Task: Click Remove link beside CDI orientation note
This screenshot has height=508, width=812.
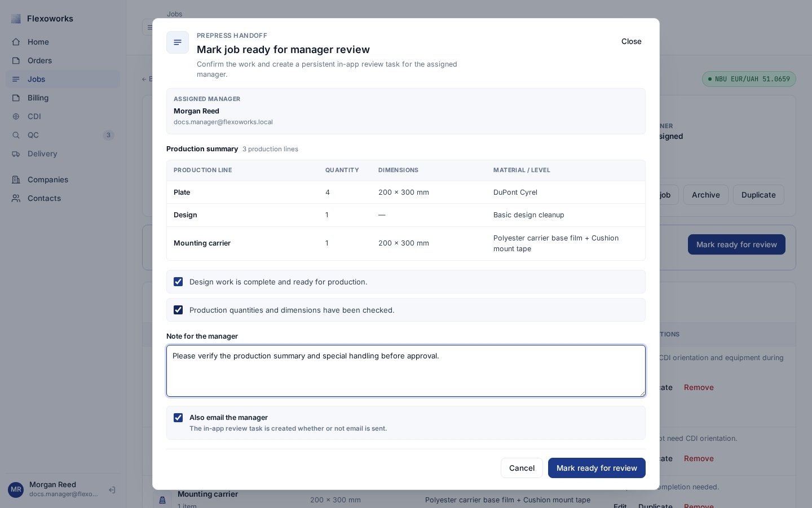Action: tap(699, 387)
